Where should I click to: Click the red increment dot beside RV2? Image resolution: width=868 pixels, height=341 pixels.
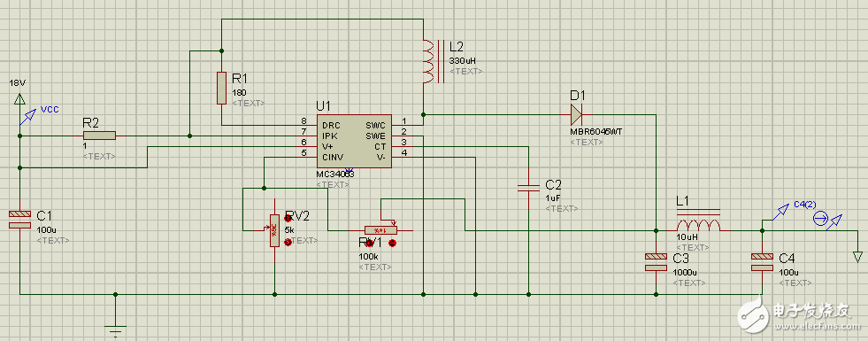pos(288,219)
